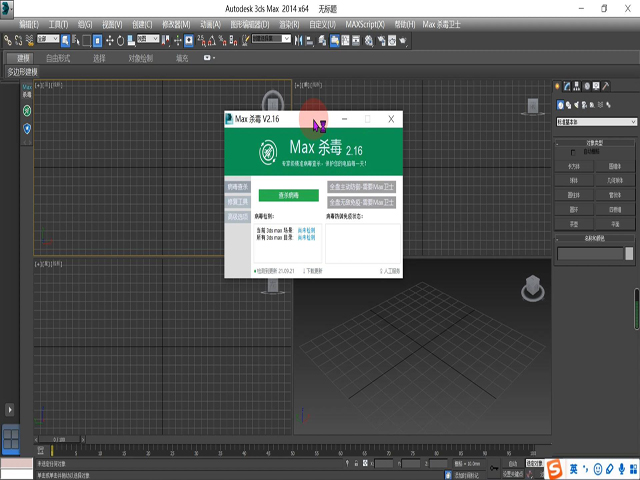Open the 渲染(R) menu
The width and height of the screenshot is (640, 480).
[x=289, y=24]
